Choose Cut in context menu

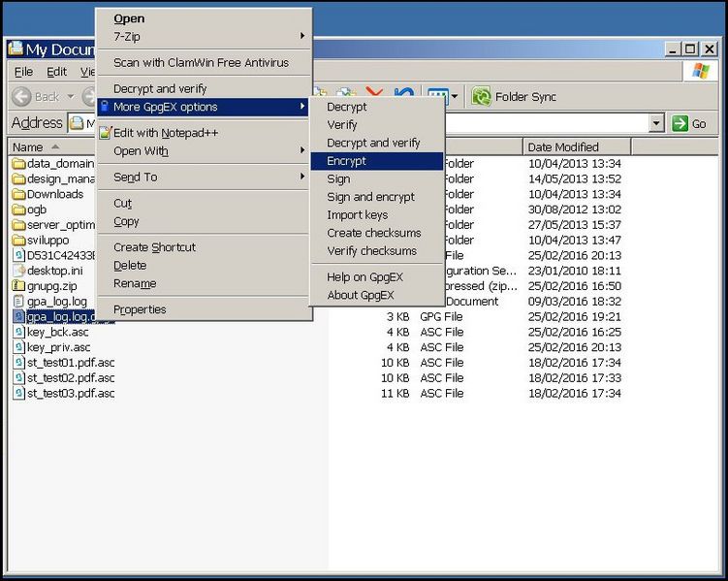click(x=204, y=204)
